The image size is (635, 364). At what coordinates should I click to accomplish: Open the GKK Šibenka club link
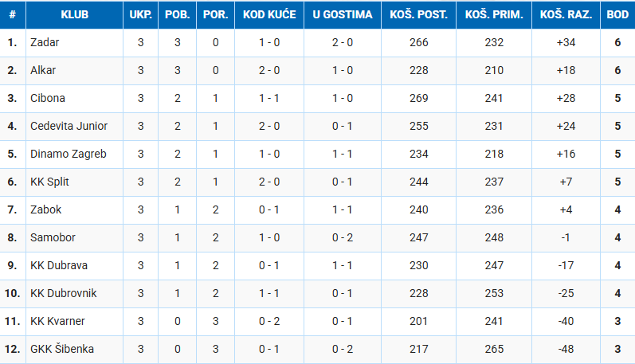(62, 349)
